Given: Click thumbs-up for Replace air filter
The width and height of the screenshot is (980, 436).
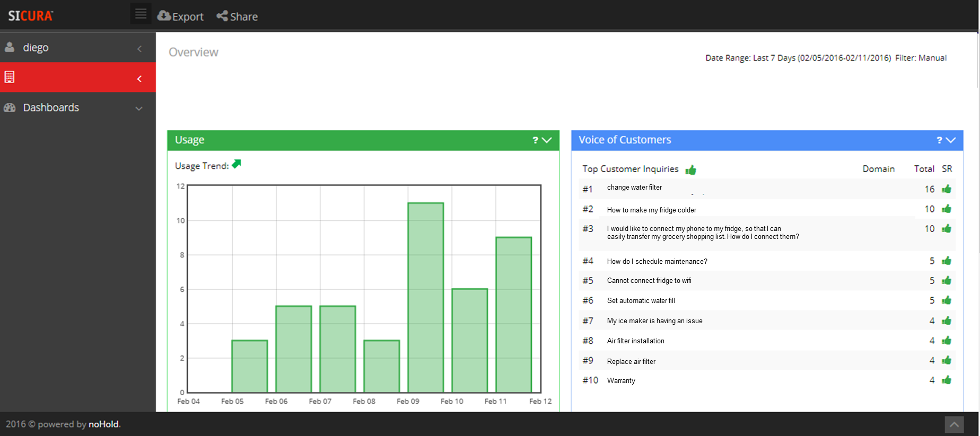Looking at the screenshot, I should coord(947,360).
